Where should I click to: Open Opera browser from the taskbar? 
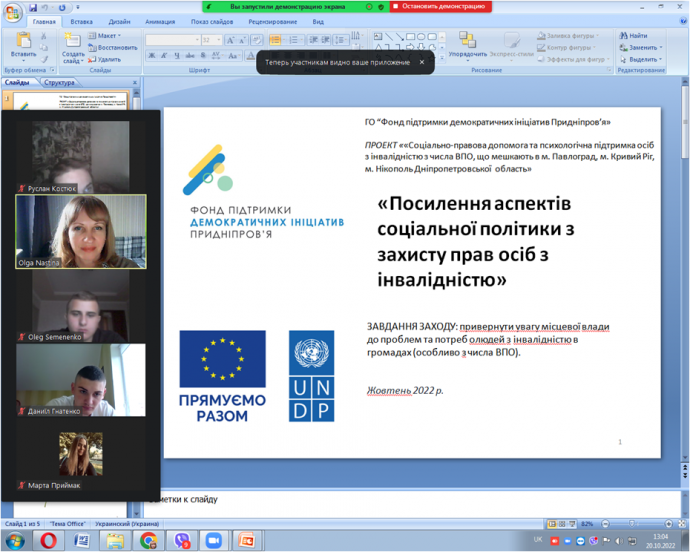47,540
